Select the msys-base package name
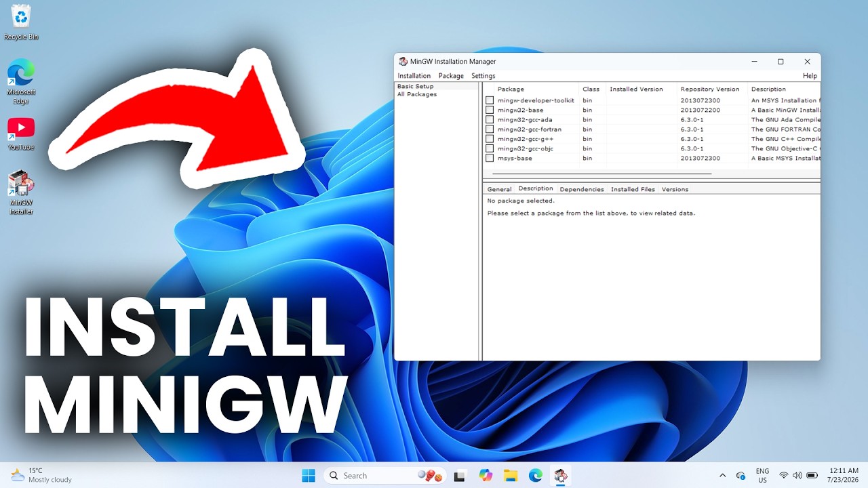868x488 pixels. pos(515,158)
